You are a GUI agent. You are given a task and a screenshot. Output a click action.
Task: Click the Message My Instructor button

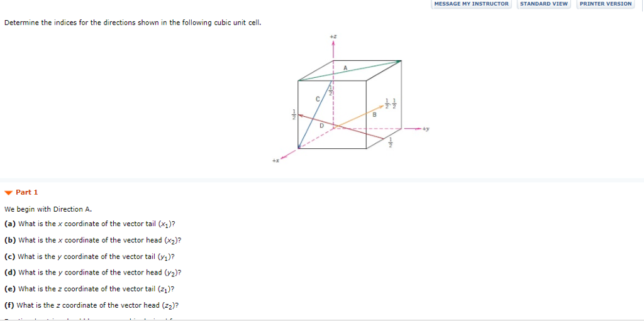(x=472, y=4)
